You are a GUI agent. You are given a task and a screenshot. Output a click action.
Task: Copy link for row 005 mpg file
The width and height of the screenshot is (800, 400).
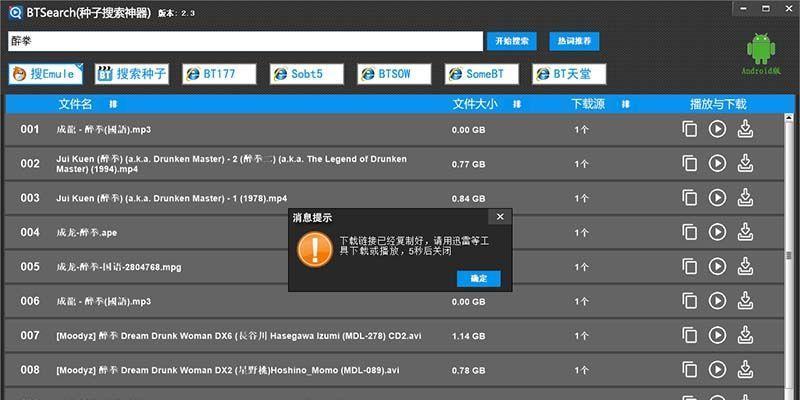690,266
